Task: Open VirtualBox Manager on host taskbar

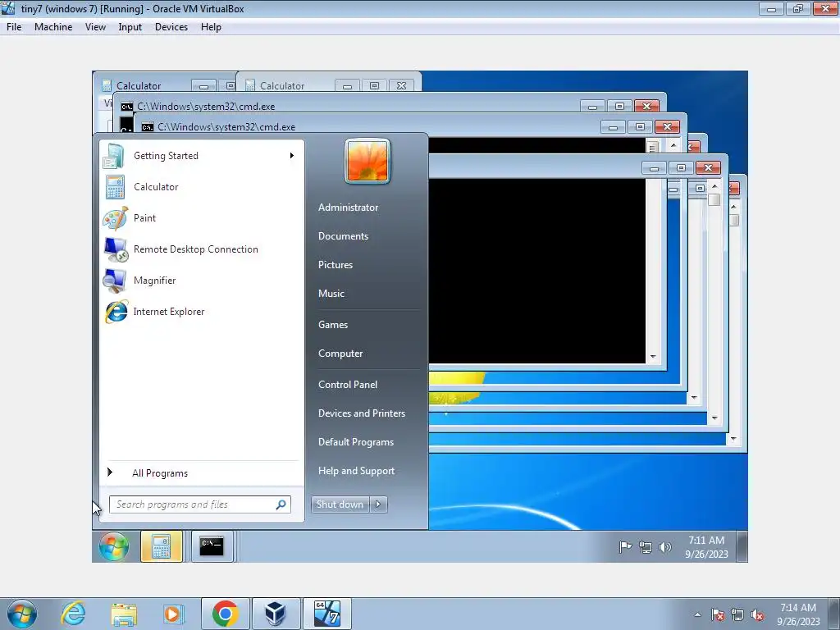Action: (276, 614)
